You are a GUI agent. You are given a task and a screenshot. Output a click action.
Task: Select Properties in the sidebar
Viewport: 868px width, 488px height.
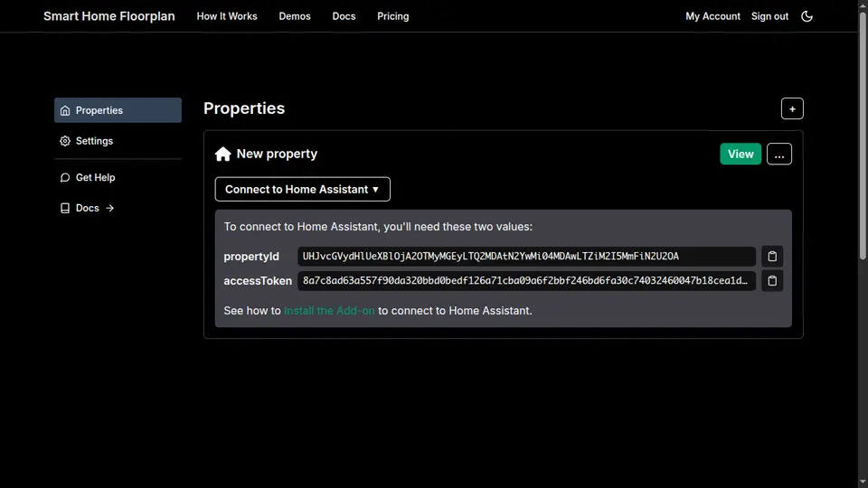(118, 110)
